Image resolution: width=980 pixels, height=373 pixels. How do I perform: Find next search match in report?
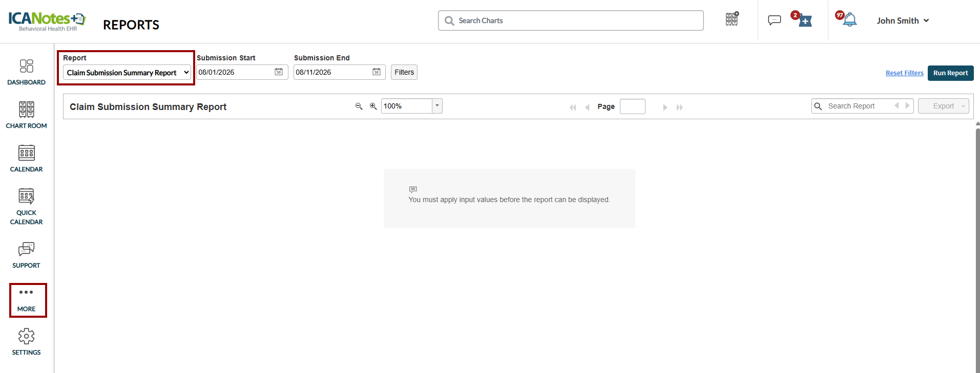pyautogui.click(x=907, y=105)
